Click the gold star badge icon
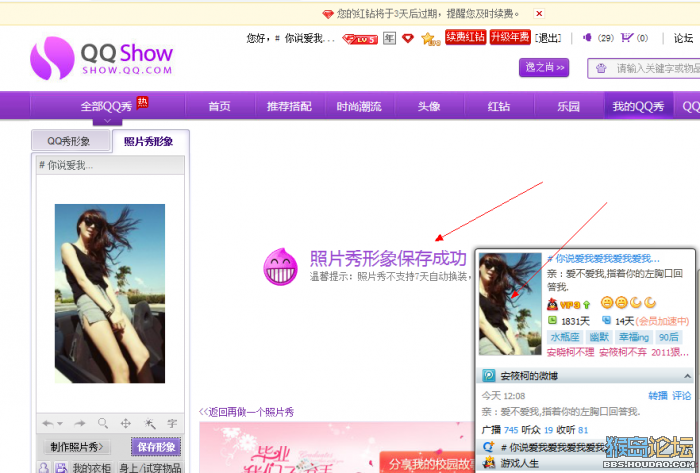The image size is (700, 473). [430, 39]
